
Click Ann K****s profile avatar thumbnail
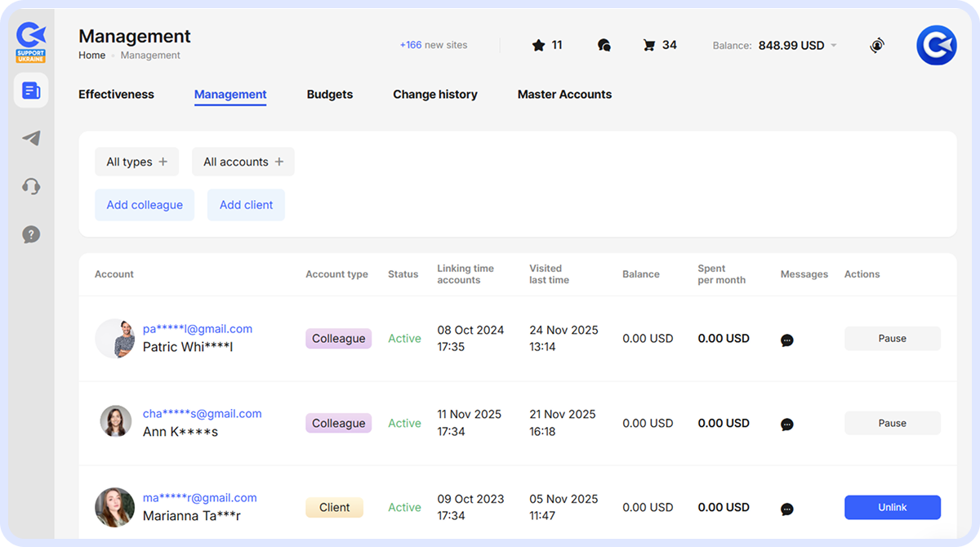115,423
